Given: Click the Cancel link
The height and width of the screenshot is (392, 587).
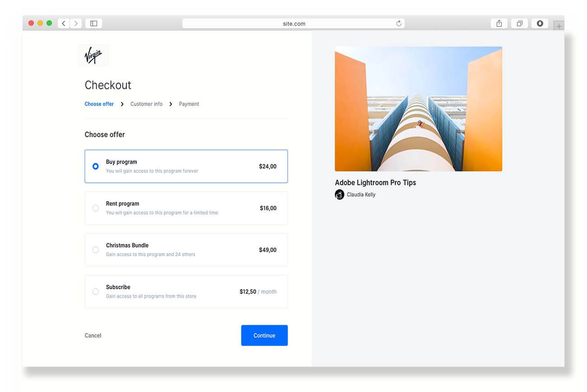Looking at the screenshot, I should (93, 335).
